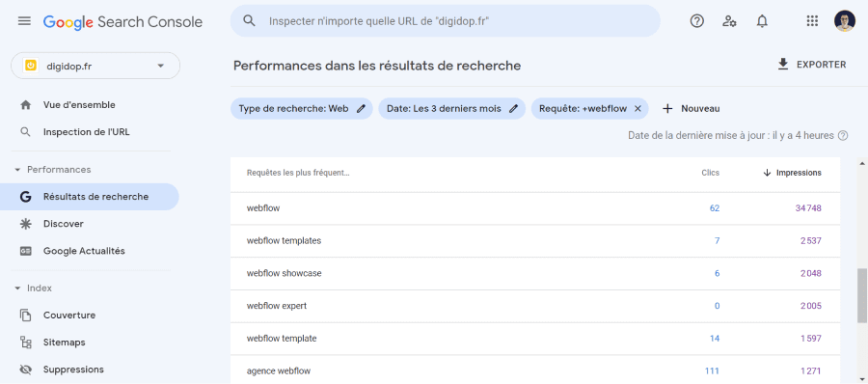The width and height of the screenshot is (868, 384).
Task: Open user and permissions settings icon
Action: point(729,21)
